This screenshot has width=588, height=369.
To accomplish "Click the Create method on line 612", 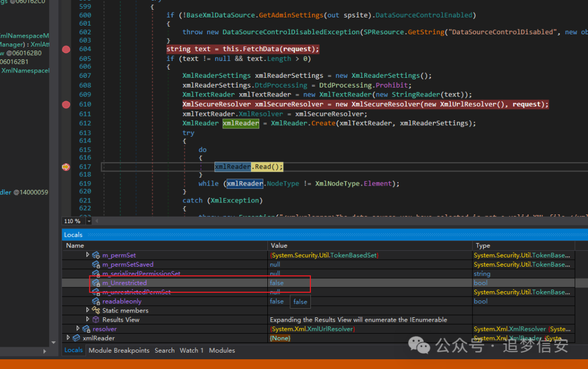I will click(322, 124).
